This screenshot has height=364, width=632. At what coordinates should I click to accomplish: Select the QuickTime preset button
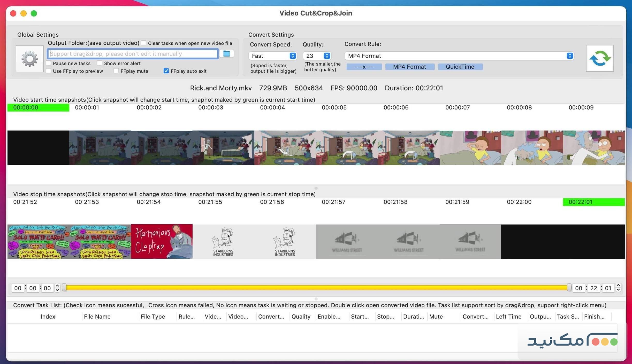460,67
